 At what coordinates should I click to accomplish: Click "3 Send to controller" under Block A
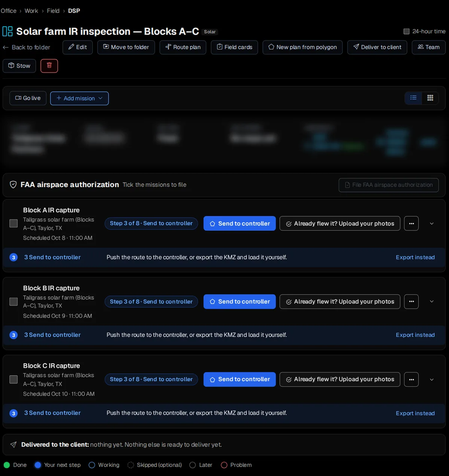click(52, 257)
